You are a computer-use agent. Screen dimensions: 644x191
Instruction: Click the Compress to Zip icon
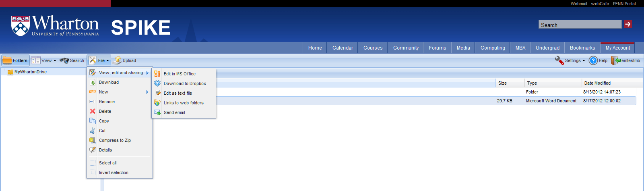point(93,140)
